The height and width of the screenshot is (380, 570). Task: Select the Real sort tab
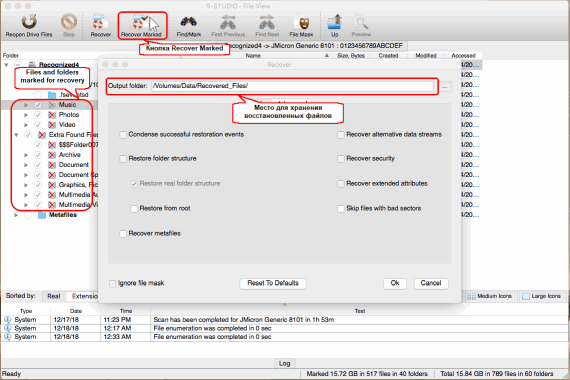pyautogui.click(x=54, y=296)
